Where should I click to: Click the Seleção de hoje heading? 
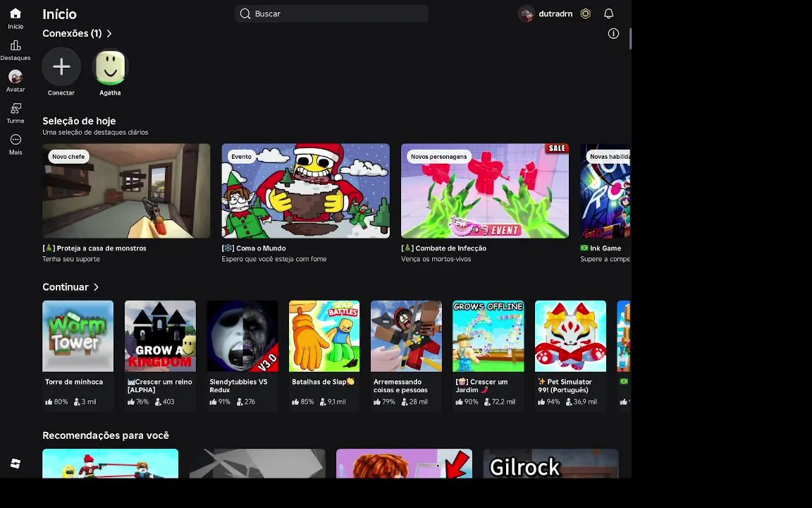pyautogui.click(x=79, y=121)
